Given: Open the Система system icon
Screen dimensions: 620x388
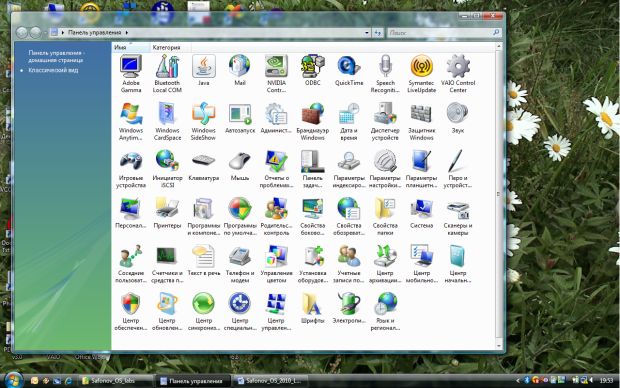Looking at the screenshot, I should pos(422,213).
